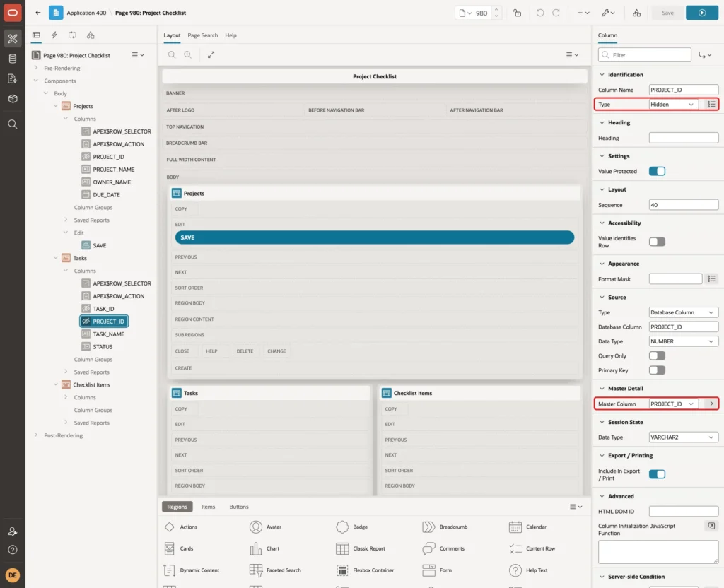The height and width of the screenshot is (588, 724).
Task: Click the grayed Save button
Action: pos(667,13)
